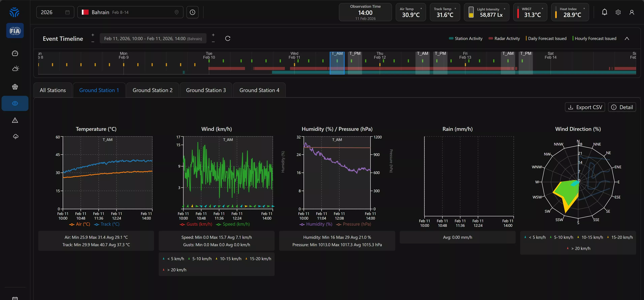The height and width of the screenshot is (300, 644).
Task: Toggle Hourly Forecast Issued legend
Action: pyautogui.click(x=594, y=38)
